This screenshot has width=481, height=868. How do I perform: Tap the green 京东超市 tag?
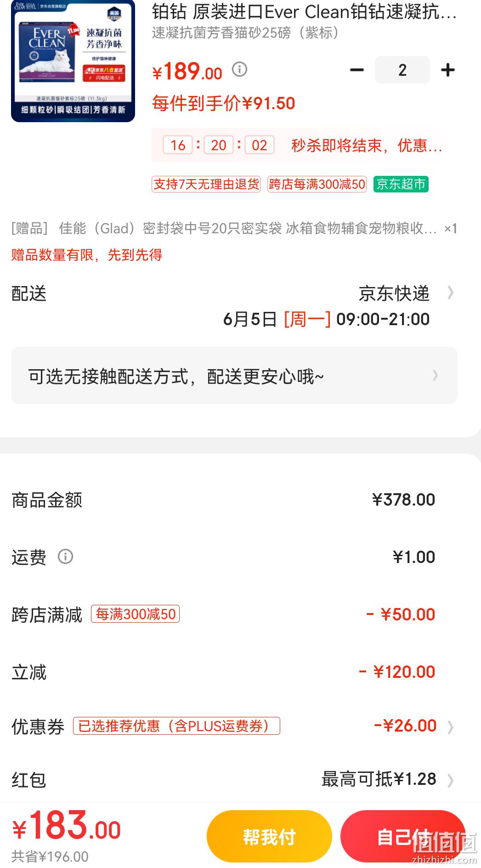coord(401,184)
